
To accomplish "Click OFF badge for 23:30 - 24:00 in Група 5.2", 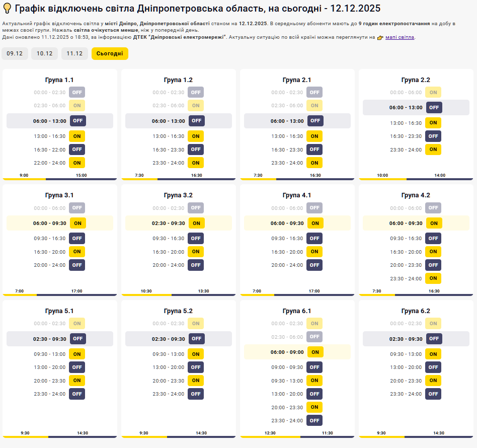I will tap(196, 394).
